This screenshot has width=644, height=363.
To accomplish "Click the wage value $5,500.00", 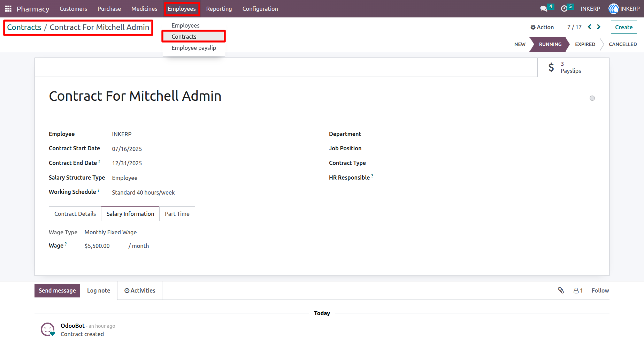I will 97,246.
